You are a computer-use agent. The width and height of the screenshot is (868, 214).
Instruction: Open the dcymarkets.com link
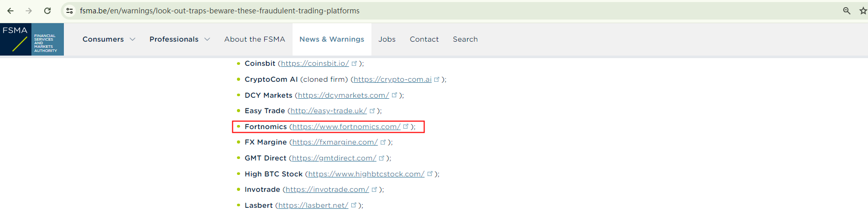(343, 95)
